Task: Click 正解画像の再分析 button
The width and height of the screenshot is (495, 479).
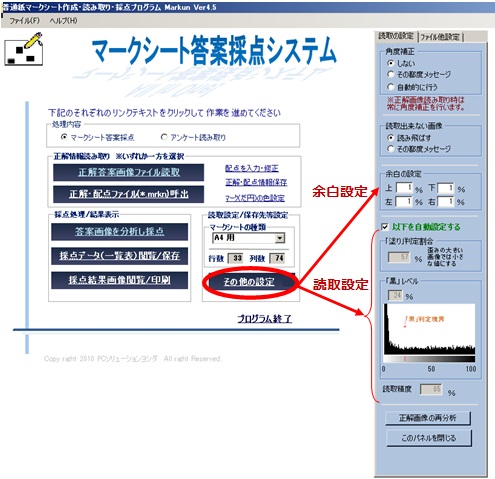Action: (x=428, y=418)
